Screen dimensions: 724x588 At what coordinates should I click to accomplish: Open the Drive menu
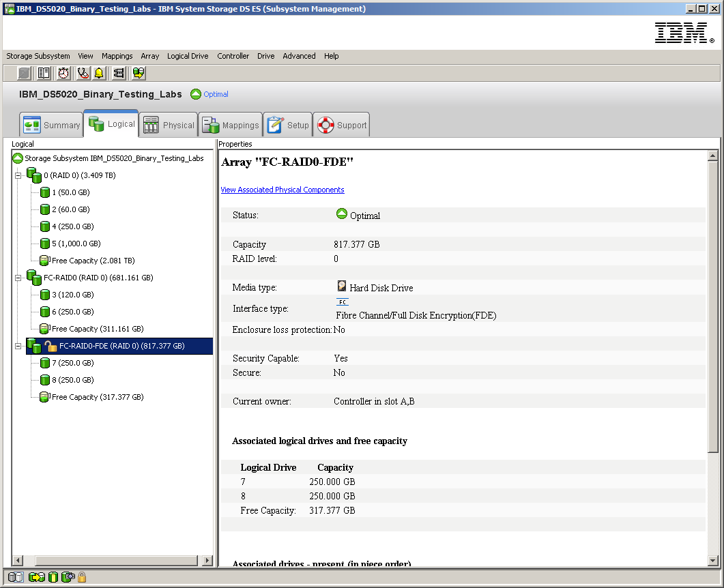point(265,56)
